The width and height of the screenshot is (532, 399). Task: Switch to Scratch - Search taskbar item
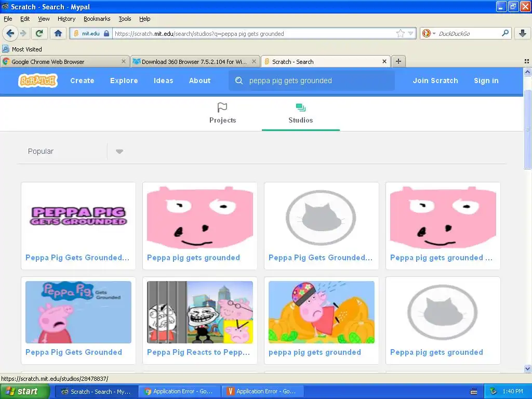click(96, 392)
